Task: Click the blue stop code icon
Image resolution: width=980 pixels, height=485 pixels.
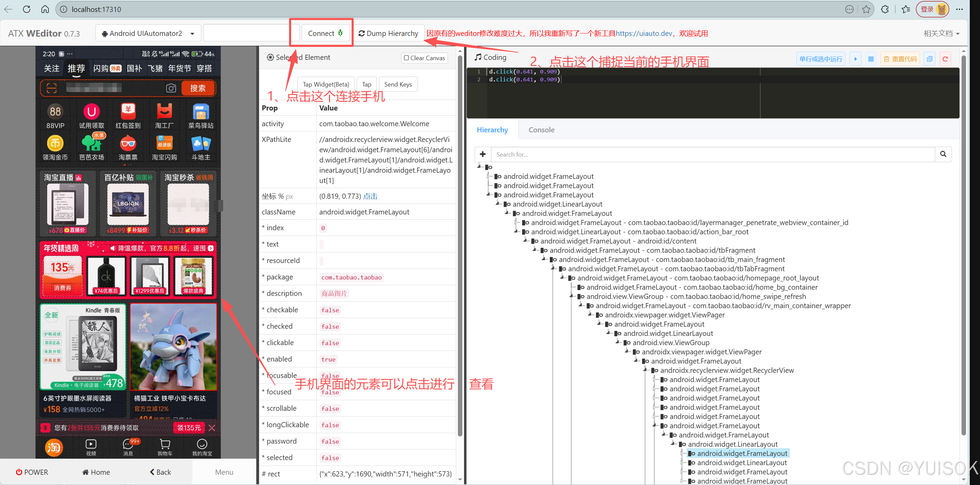Action: click(871, 58)
